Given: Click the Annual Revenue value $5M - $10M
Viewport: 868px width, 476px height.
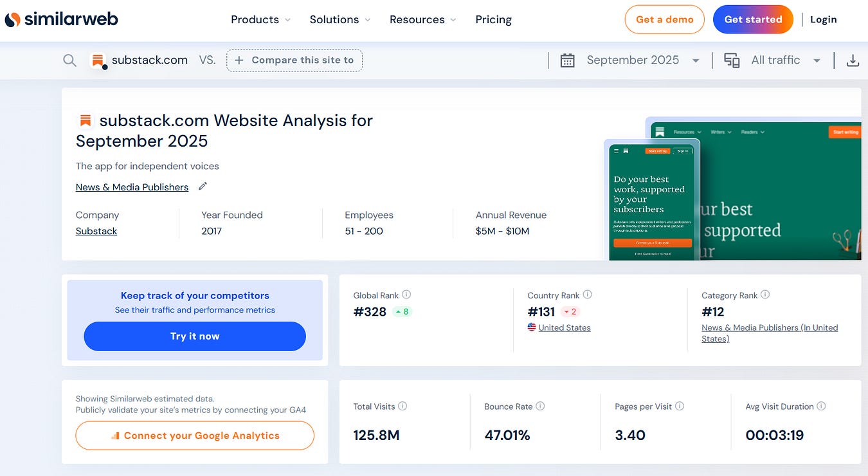Looking at the screenshot, I should click(x=503, y=231).
